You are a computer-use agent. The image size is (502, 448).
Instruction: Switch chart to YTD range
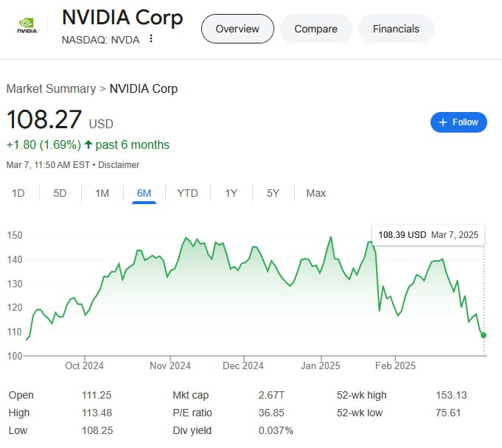point(187,193)
